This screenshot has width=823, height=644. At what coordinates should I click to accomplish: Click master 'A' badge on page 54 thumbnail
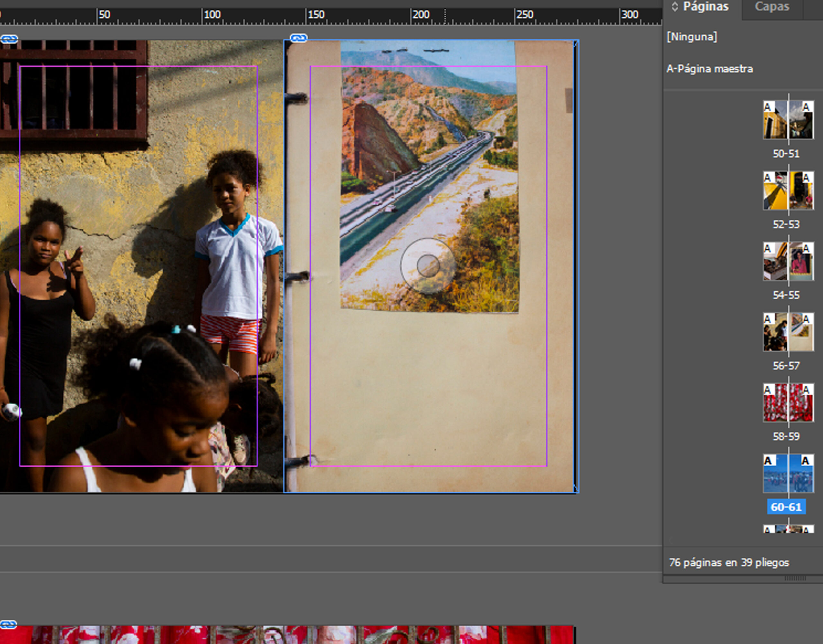tap(767, 248)
